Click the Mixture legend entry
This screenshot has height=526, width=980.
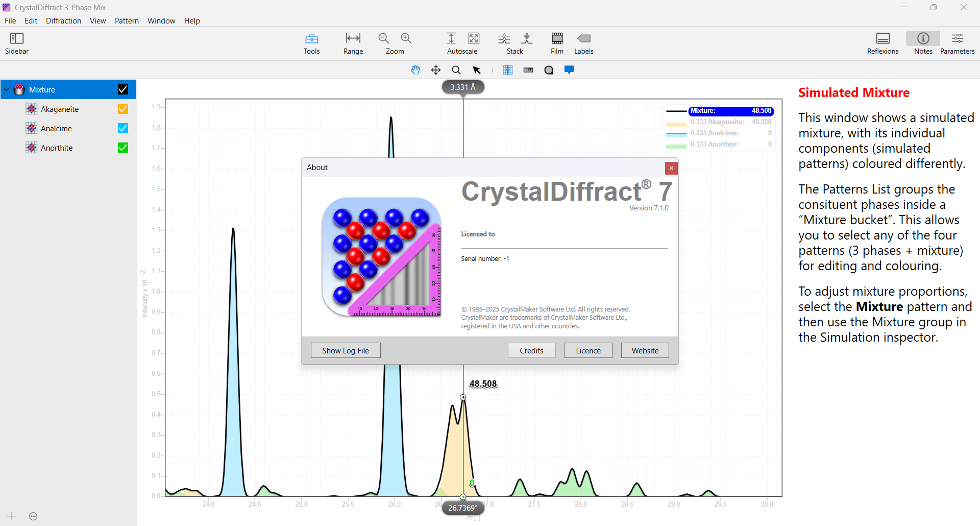(731, 111)
